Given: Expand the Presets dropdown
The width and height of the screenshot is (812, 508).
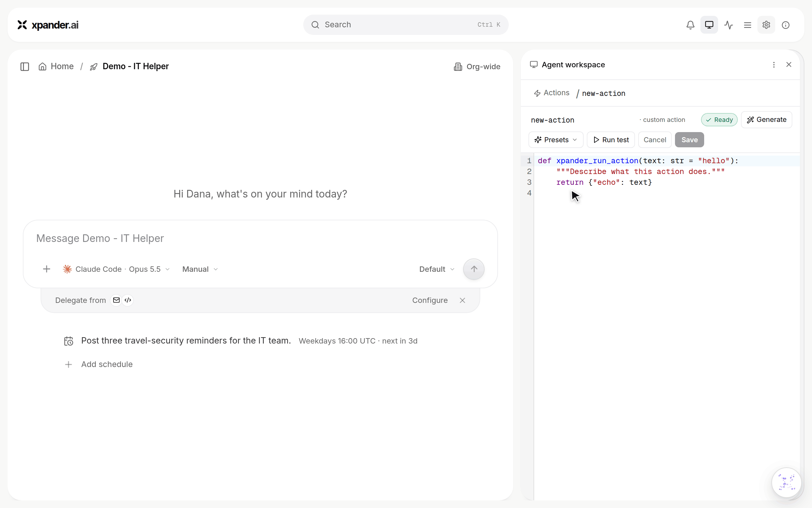Looking at the screenshot, I should 556,140.
